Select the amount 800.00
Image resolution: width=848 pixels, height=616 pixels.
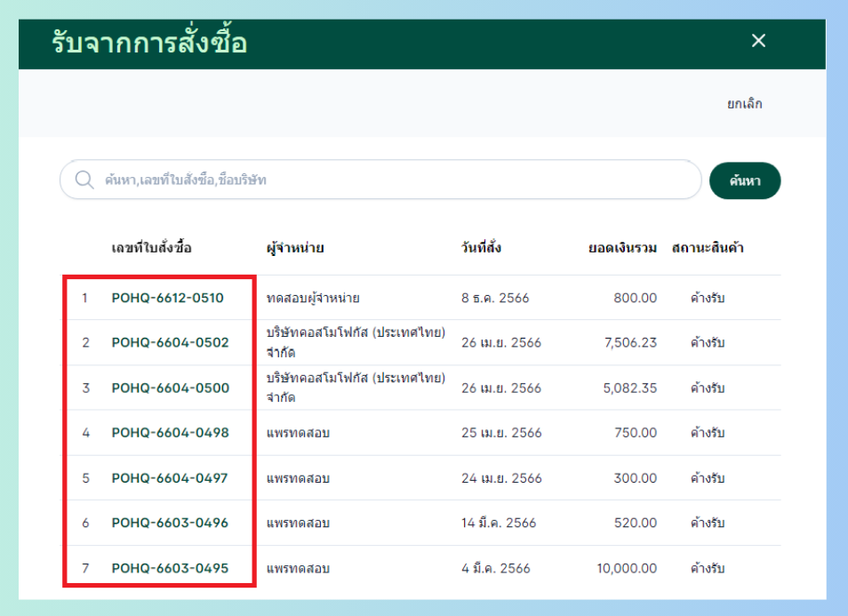635,298
